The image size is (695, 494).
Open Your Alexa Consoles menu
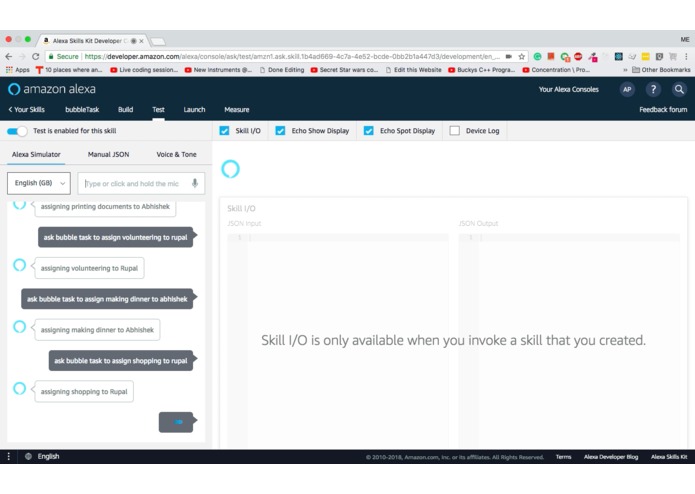pyautogui.click(x=569, y=89)
